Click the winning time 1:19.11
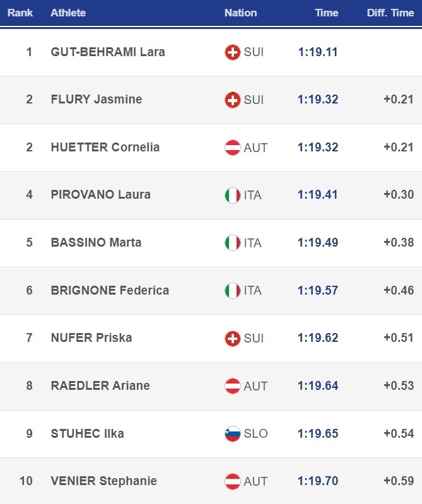This screenshot has height=504, width=422. coord(318,52)
